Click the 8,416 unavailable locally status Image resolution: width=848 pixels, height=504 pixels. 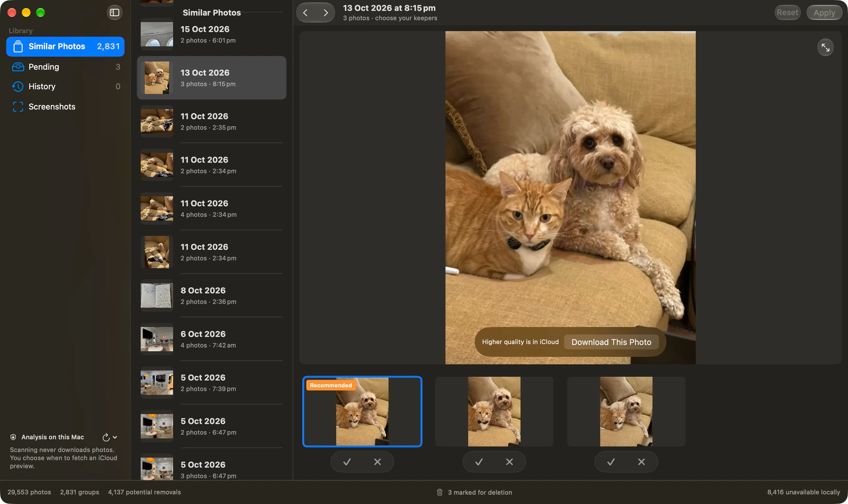click(x=803, y=492)
